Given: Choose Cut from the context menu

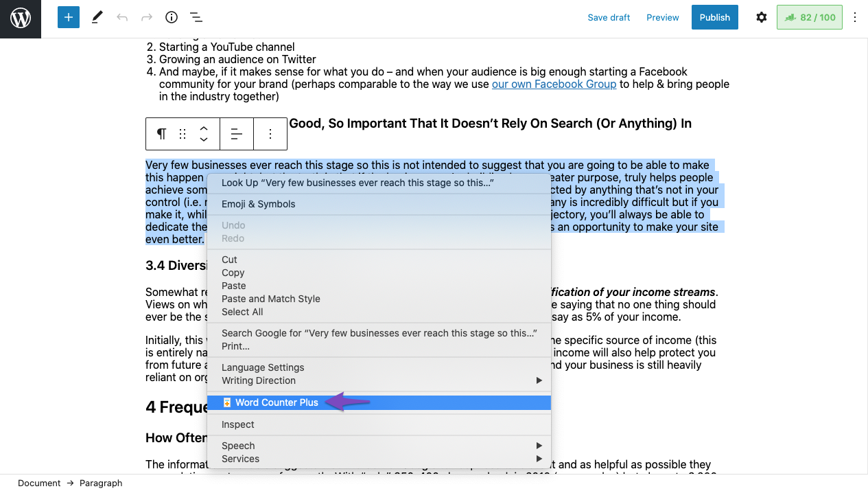Looking at the screenshot, I should (x=379, y=260).
